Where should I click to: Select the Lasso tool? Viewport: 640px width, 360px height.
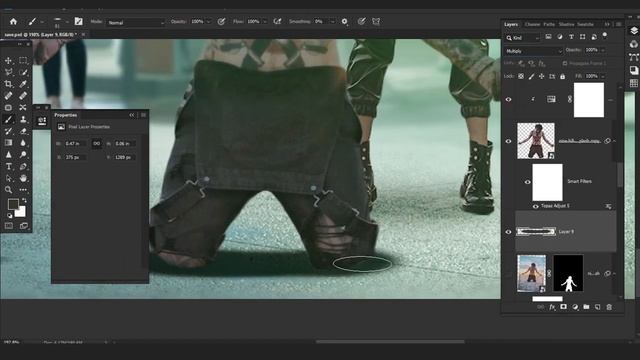(8, 72)
